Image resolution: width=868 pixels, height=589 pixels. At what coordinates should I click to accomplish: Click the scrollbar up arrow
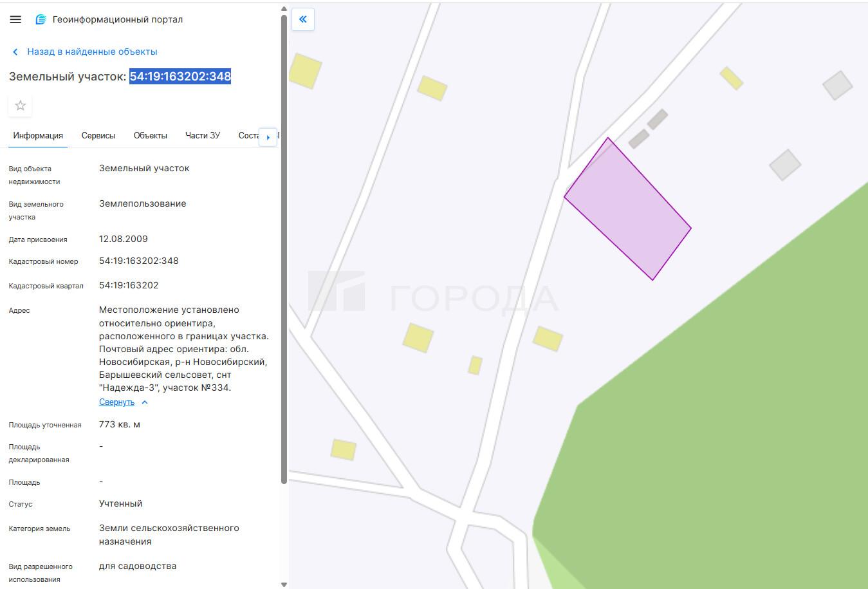click(x=284, y=8)
